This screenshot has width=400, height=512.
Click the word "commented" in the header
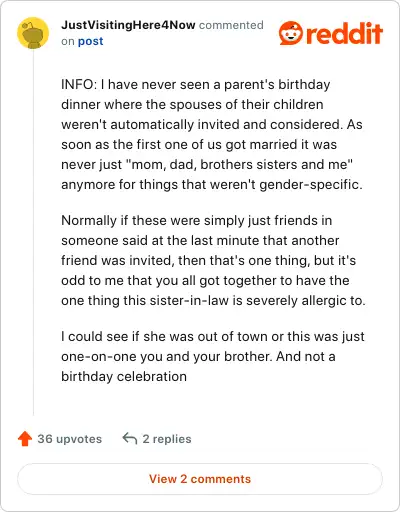(x=231, y=25)
